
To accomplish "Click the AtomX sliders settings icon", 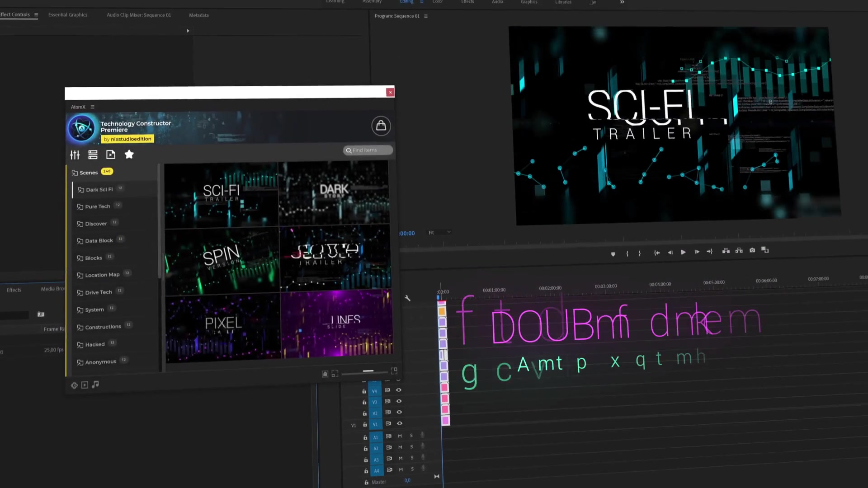I will 75,155.
